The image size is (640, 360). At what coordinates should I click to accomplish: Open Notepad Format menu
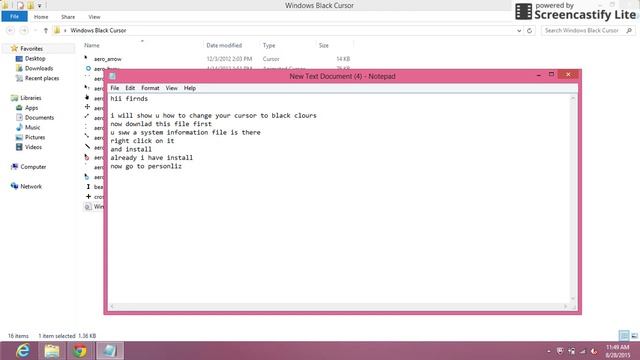pyautogui.click(x=150, y=88)
